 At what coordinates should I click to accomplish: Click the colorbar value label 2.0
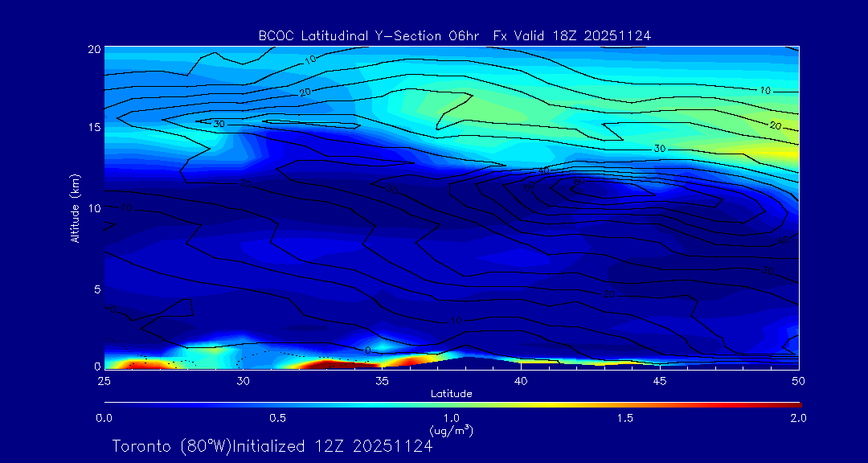point(798,418)
